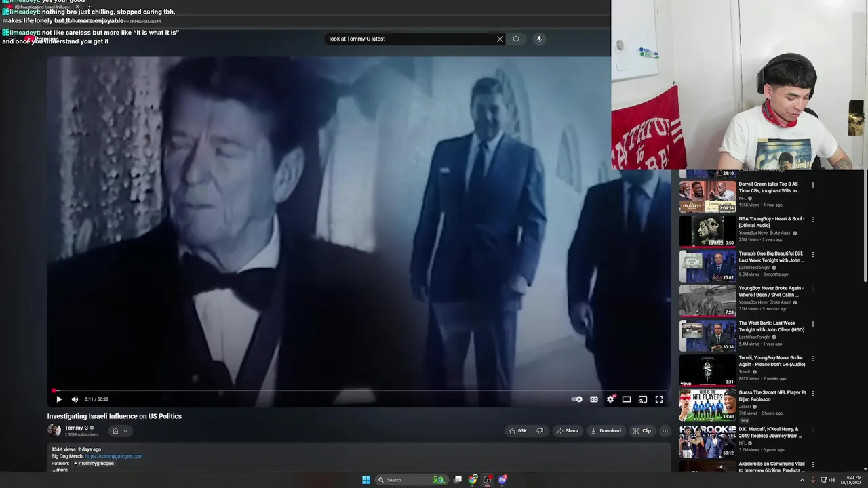Open options menu for D.K. Metcalf video

click(813, 430)
